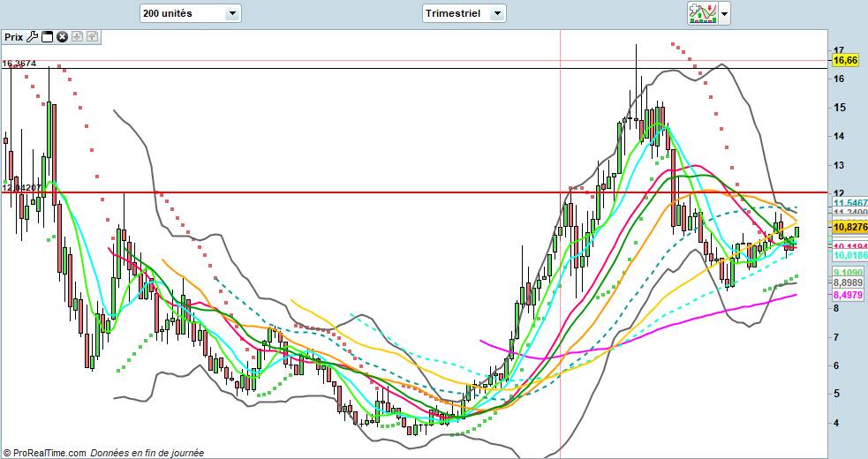Click Données en fin de journée text

coord(147,453)
